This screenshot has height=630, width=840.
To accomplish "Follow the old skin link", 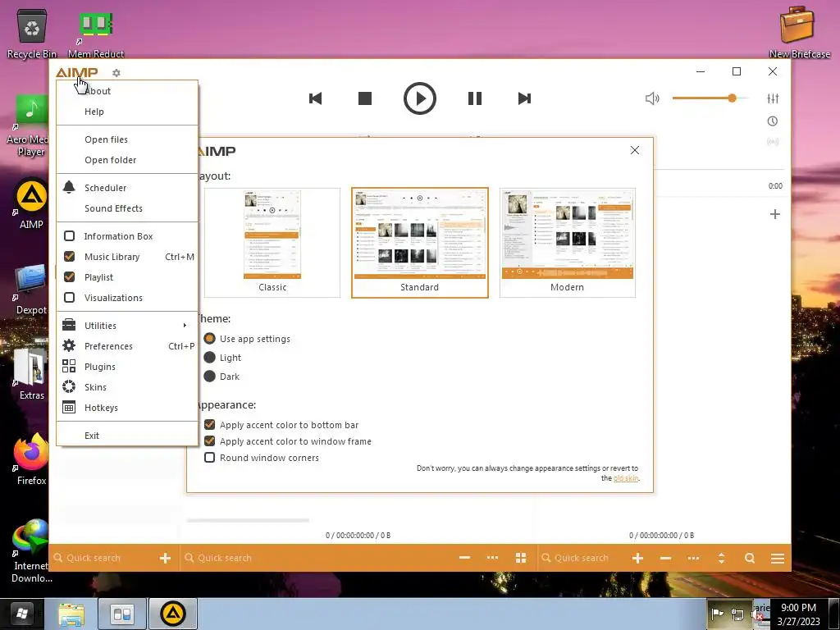I will click(626, 478).
